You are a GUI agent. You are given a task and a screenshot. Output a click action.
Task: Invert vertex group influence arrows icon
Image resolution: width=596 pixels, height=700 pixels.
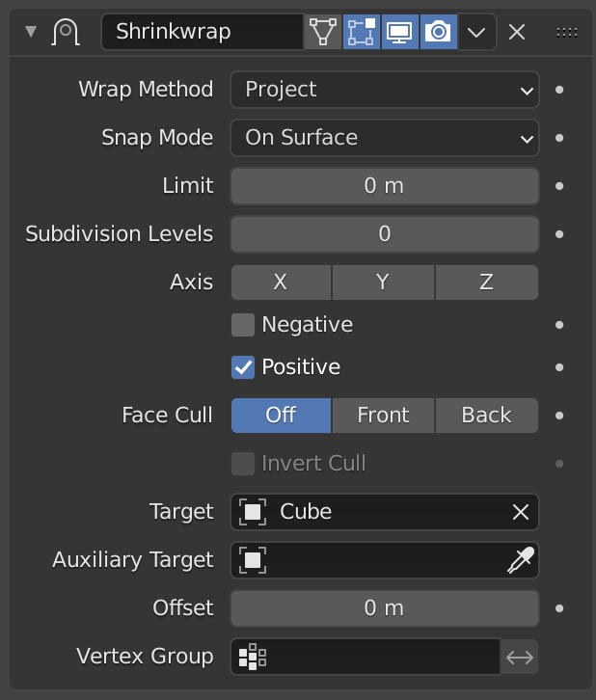tap(520, 658)
